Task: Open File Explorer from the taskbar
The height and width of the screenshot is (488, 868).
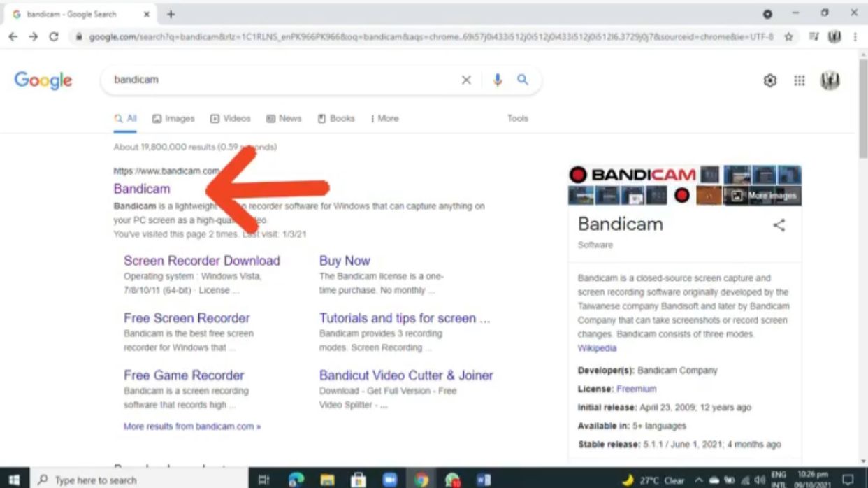Action: (x=327, y=480)
